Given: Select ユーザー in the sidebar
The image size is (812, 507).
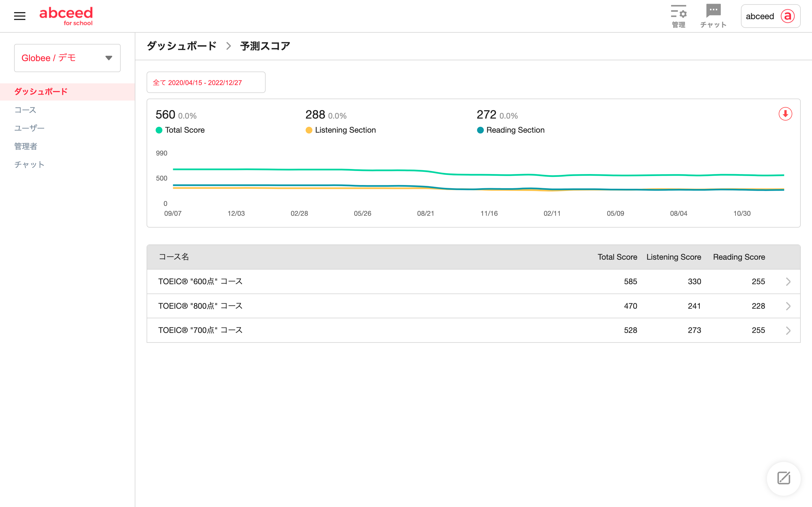Looking at the screenshot, I should [29, 128].
